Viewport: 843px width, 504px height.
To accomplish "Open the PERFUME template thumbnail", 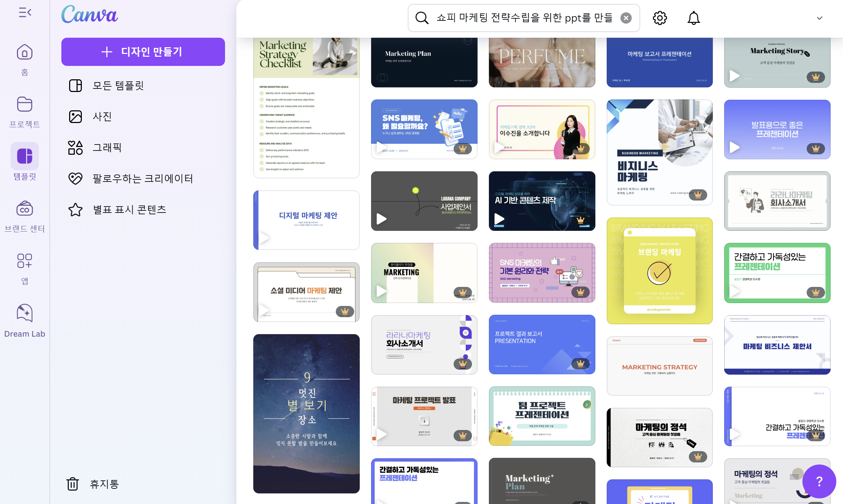I will point(542,62).
